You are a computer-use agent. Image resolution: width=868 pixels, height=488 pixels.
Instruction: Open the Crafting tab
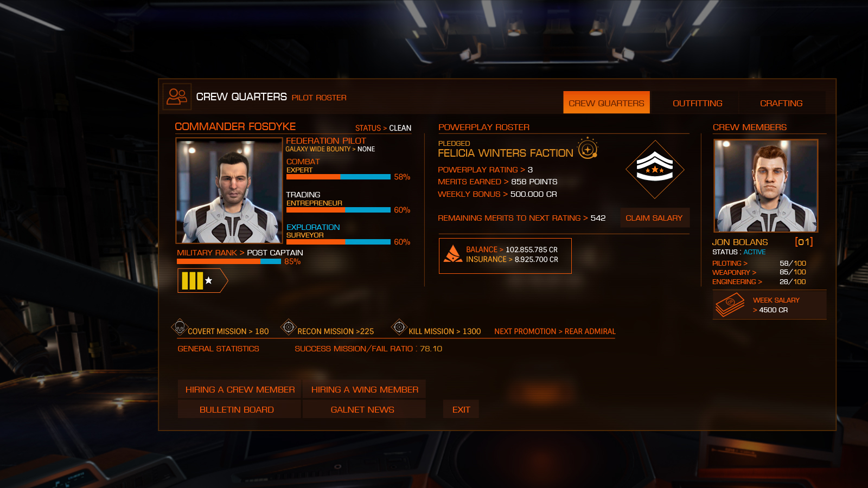tap(781, 103)
